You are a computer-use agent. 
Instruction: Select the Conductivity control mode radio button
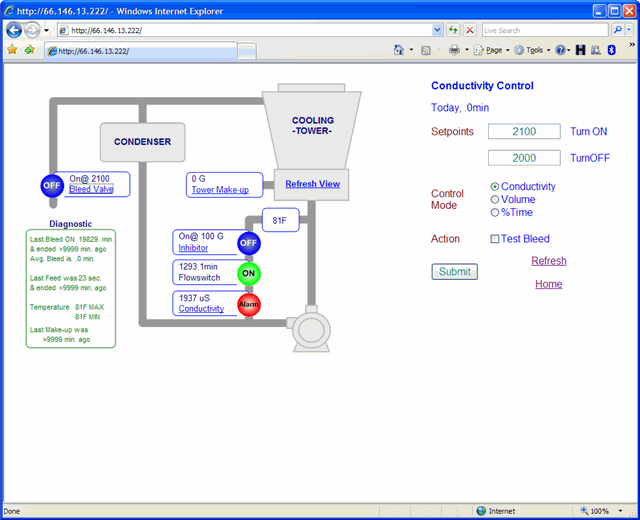495,187
